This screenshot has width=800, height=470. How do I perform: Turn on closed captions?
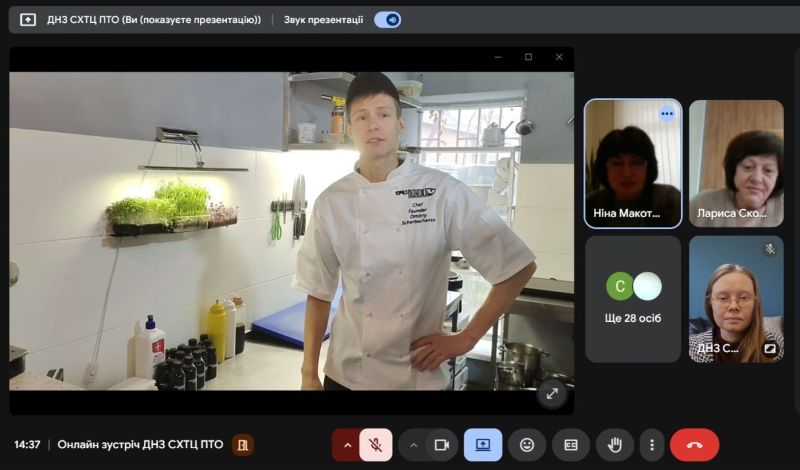(x=571, y=445)
